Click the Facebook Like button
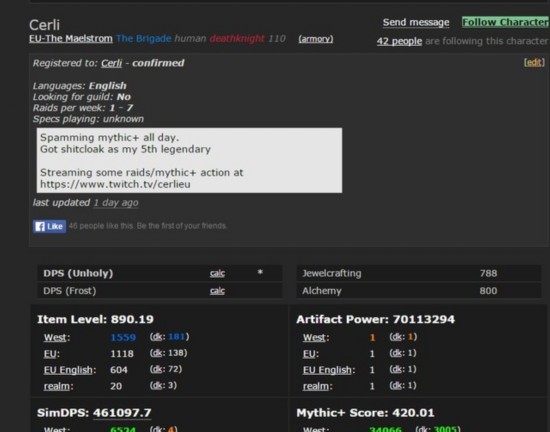This screenshot has height=432, width=550. pyautogui.click(x=49, y=226)
